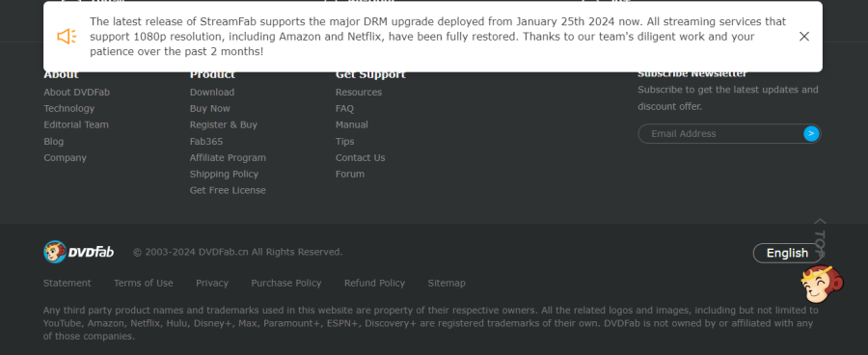Click the 'Subscribe to get the latest updates' text
The width and height of the screenshot is (868, 355).
728,98
